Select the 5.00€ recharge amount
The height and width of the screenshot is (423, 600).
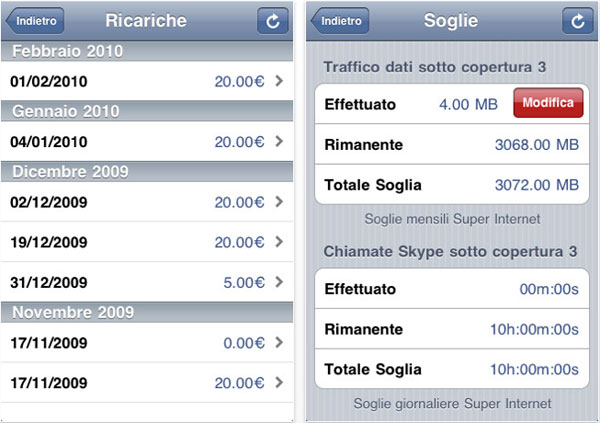(x=243, y=282)
